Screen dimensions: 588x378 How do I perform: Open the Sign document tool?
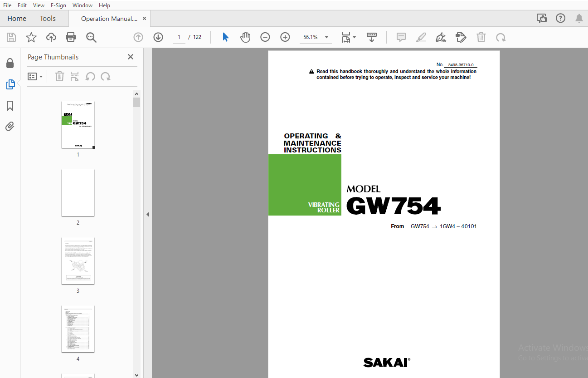point(441,37)
